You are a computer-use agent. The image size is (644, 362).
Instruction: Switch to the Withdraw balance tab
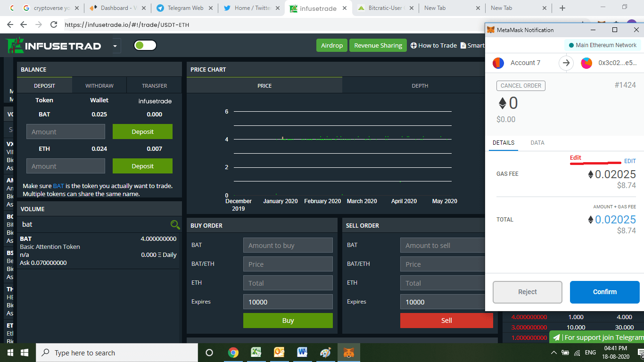coord(99,86)
